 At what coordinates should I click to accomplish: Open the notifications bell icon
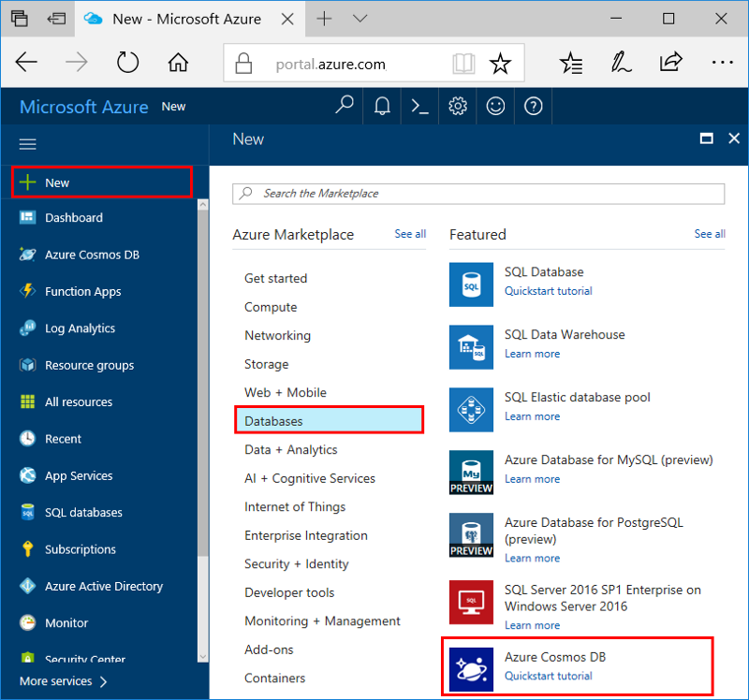click(382, 106)
